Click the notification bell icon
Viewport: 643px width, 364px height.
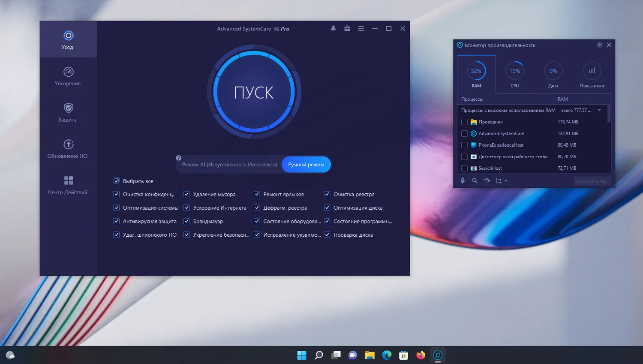pyautogui.click(x=333, y=29)
